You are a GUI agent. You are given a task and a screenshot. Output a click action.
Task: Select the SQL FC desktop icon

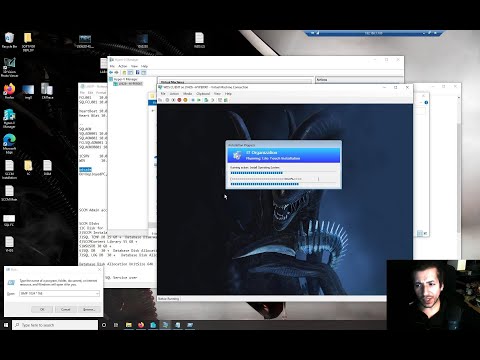pyautogui.click(x=9, y=220)
